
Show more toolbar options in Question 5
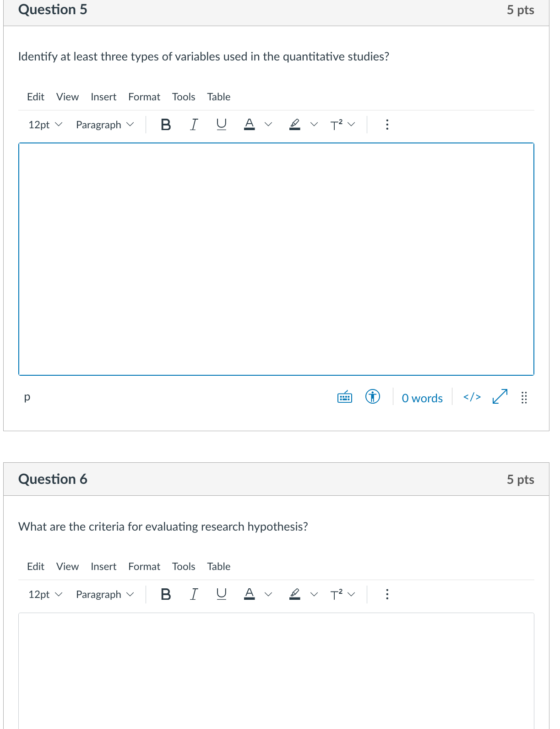click(x=387, y=125)
